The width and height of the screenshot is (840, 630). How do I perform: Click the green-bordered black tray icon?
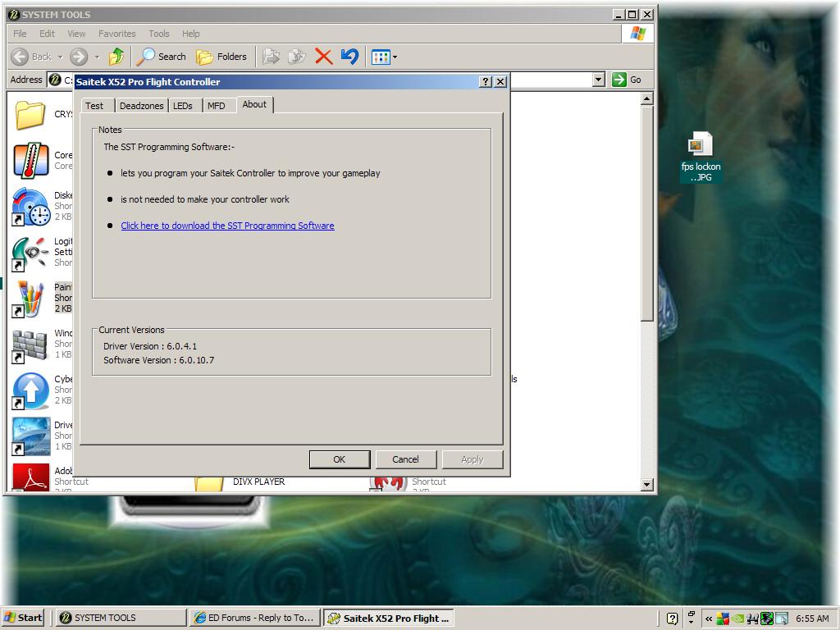coord(767,619)
